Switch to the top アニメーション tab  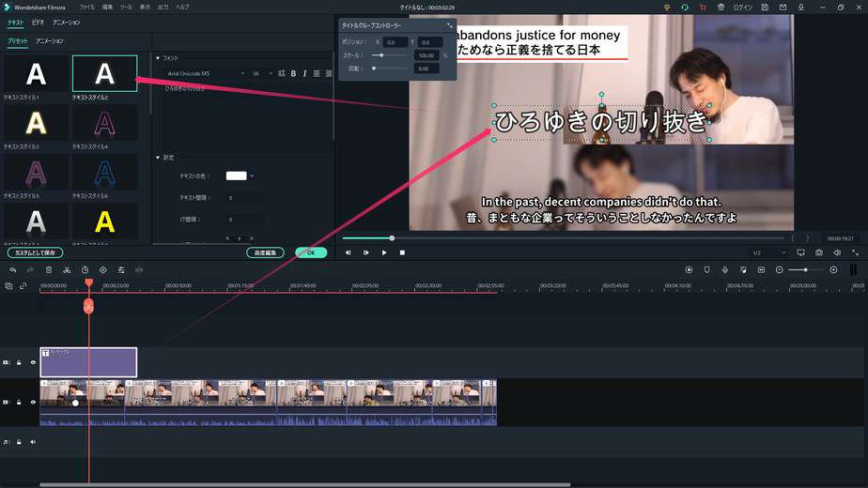point(66,23)
